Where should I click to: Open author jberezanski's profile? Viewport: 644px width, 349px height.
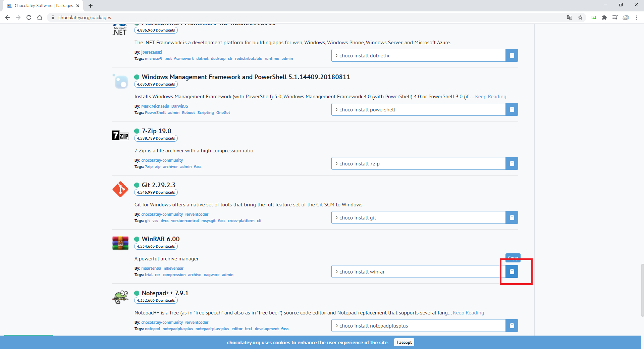pos(152,52)
